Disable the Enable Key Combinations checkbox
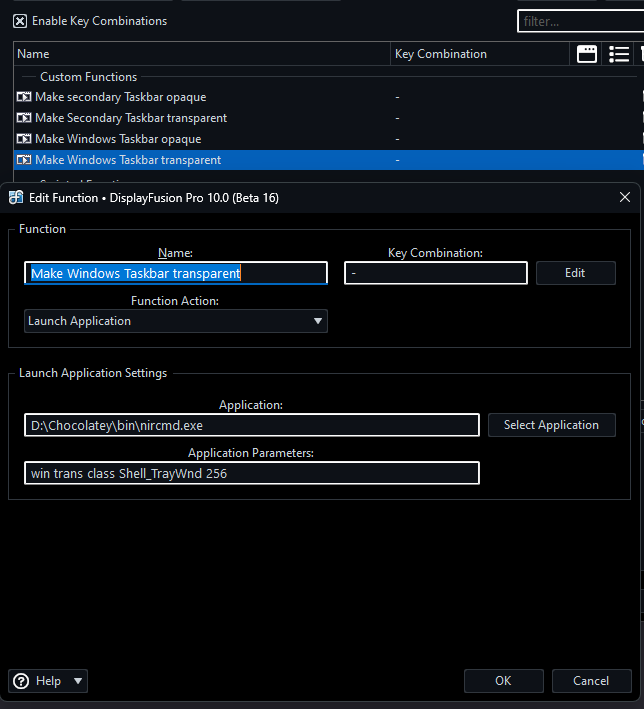This screenshot has height=709, width=644. click(20, 21)
